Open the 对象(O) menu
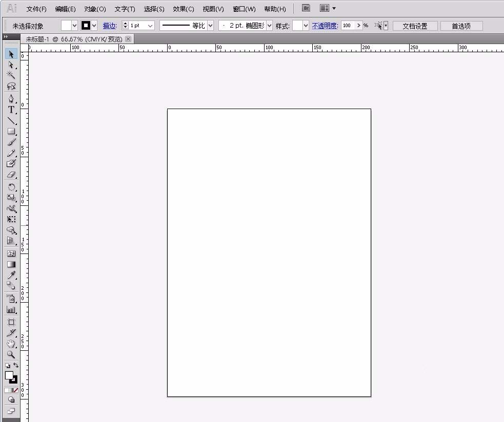This screenshot has height=422, width=504. (x=95, y=9)
